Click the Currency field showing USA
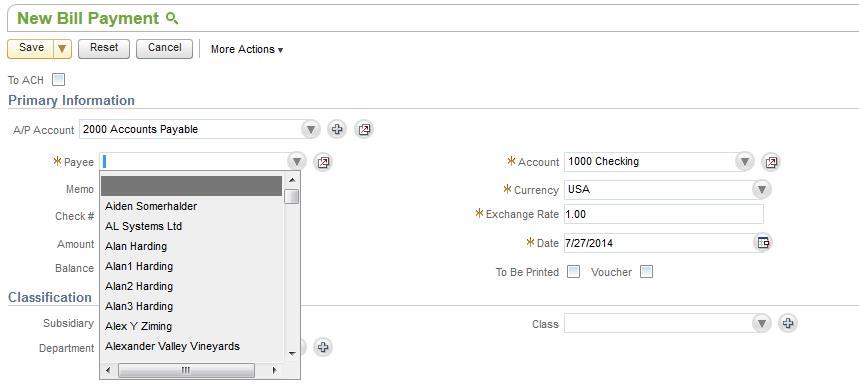 pyautogui.click(x=659, y=190)
